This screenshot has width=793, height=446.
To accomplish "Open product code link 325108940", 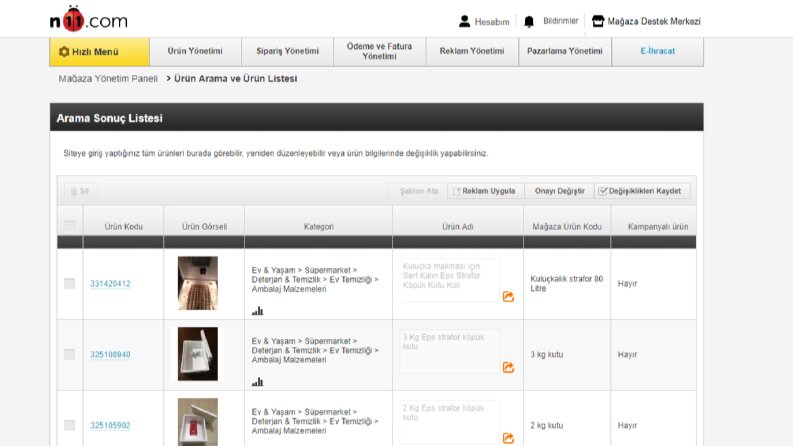I will (110, 354).
